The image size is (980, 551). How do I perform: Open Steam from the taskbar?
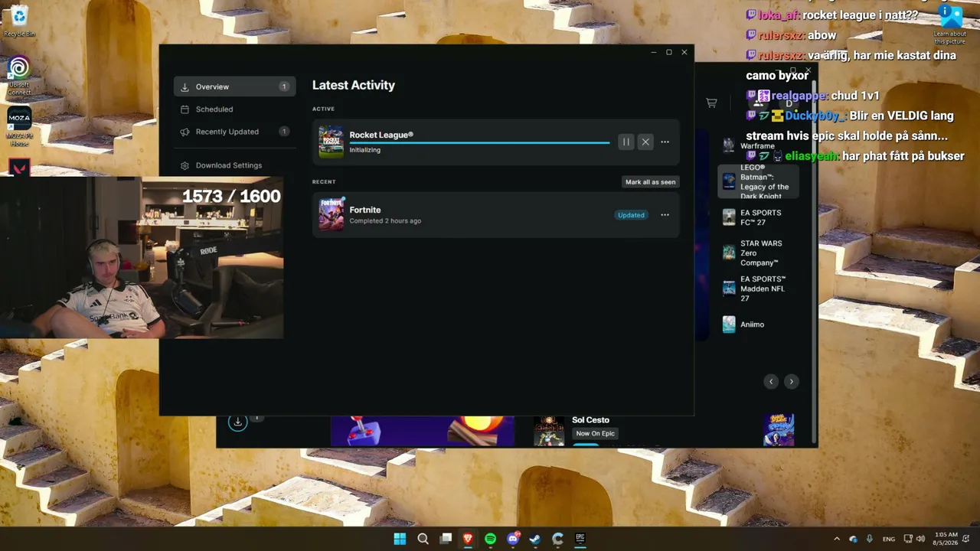(x=535, y=539)
